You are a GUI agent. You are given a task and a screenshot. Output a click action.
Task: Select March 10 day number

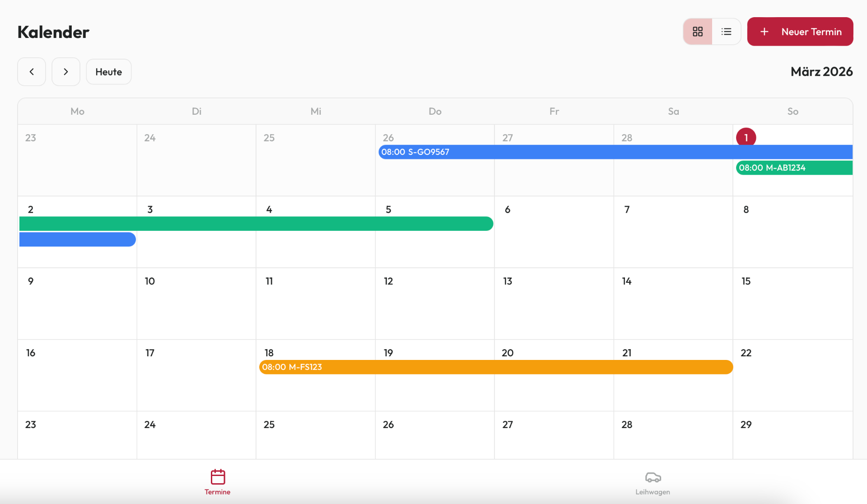[150, 281]
